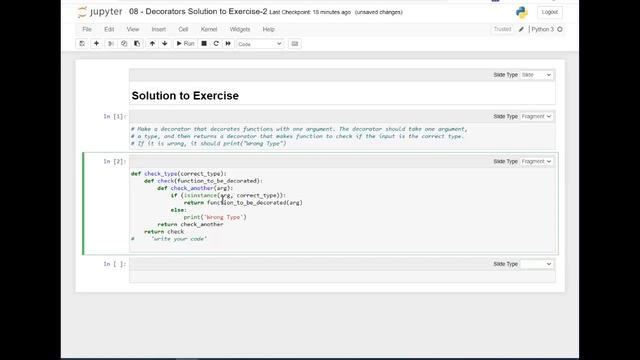Open the Help menu
640x360 pixels.
(269, 29)
